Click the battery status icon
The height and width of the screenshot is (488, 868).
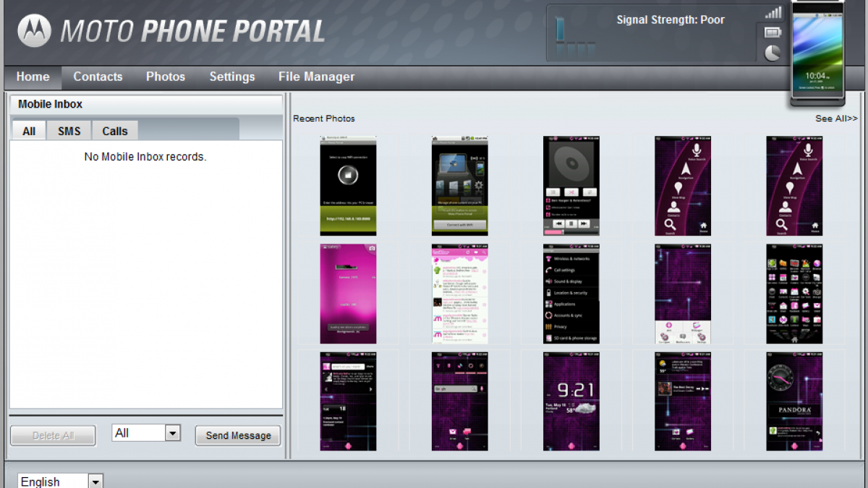click(x=773, y=33)
